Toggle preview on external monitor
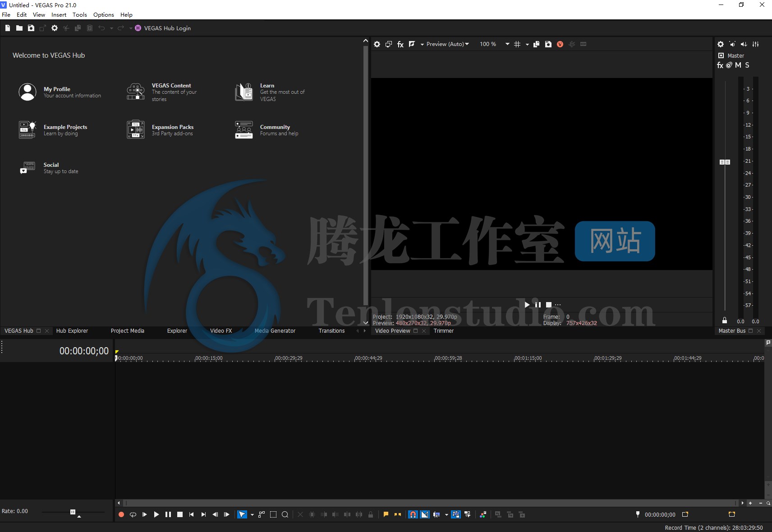 click(x=389, y=44)
